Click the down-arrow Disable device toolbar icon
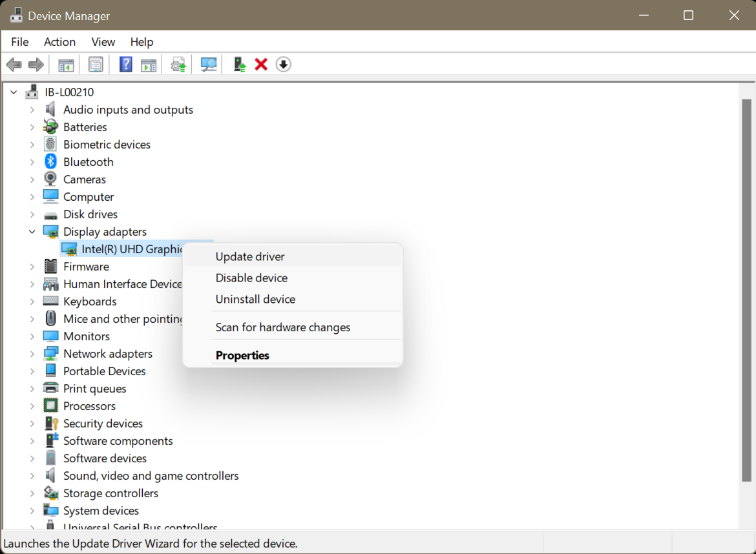The image size is (756, 554). [284, 65]
